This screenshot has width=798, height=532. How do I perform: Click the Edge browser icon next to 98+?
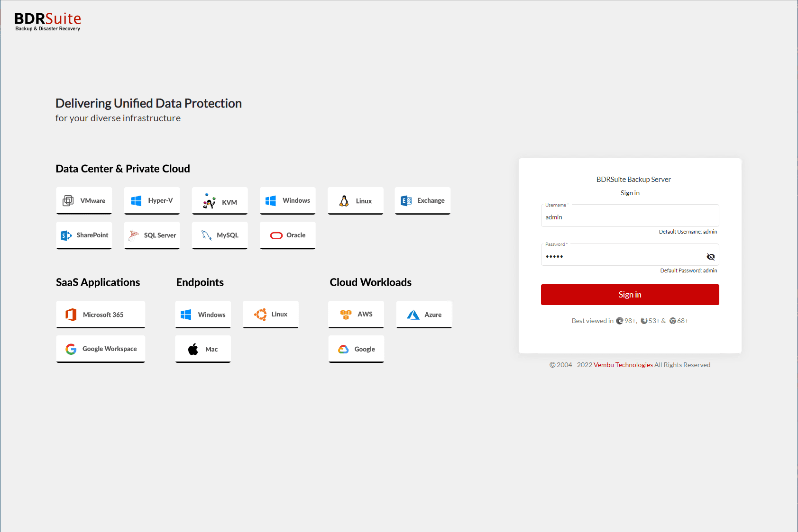(x=619, y=321)
